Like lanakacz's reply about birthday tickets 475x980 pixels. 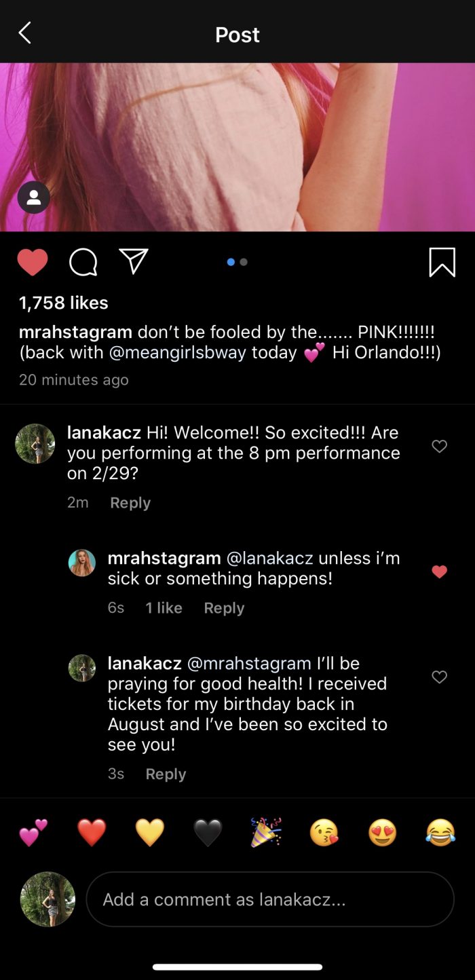(x=440, y=677)
